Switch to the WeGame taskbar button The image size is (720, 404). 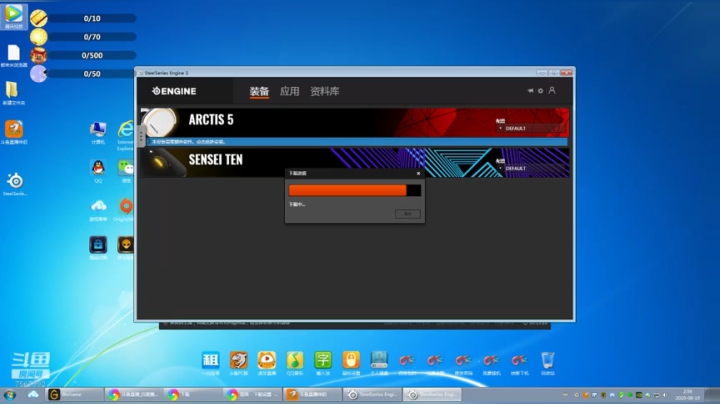pyautogui.click(x=75, y=394)
